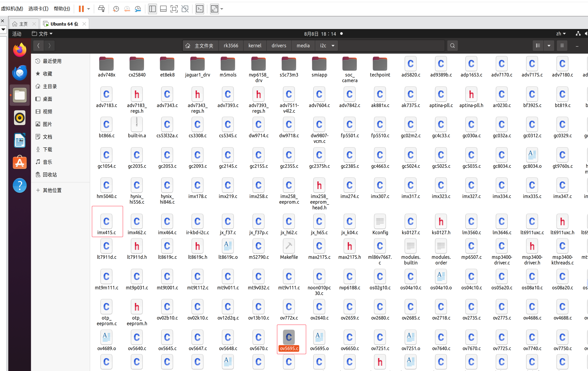Screen dimensions: 588x371
Task: Open Firefox from the Ubuntu dock
Action: coord(20,50)
